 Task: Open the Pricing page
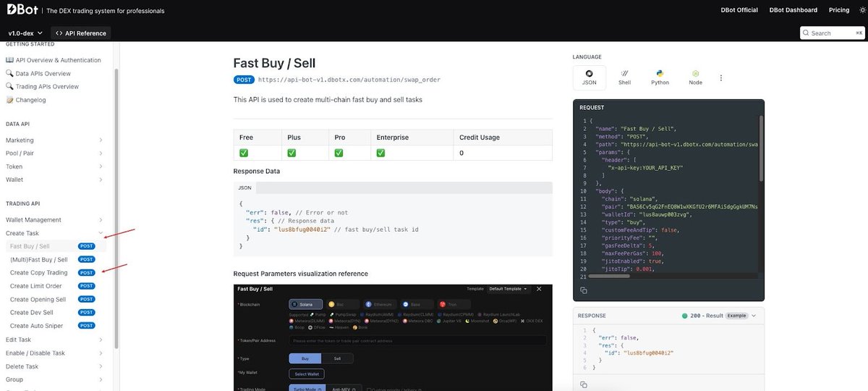[x=839, y=10]
